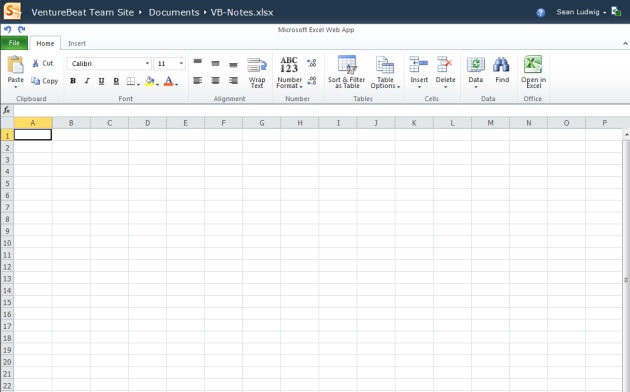Toggle italic formatting

[x=87, y=81]
